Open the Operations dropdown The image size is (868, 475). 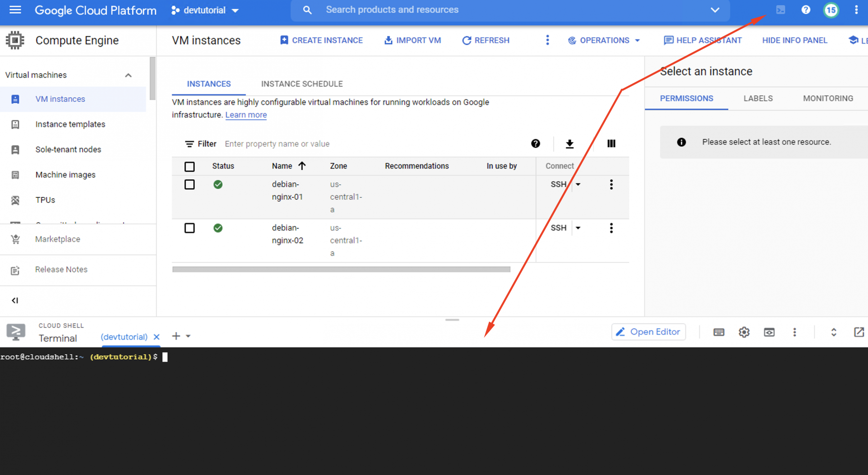point(604,40)
